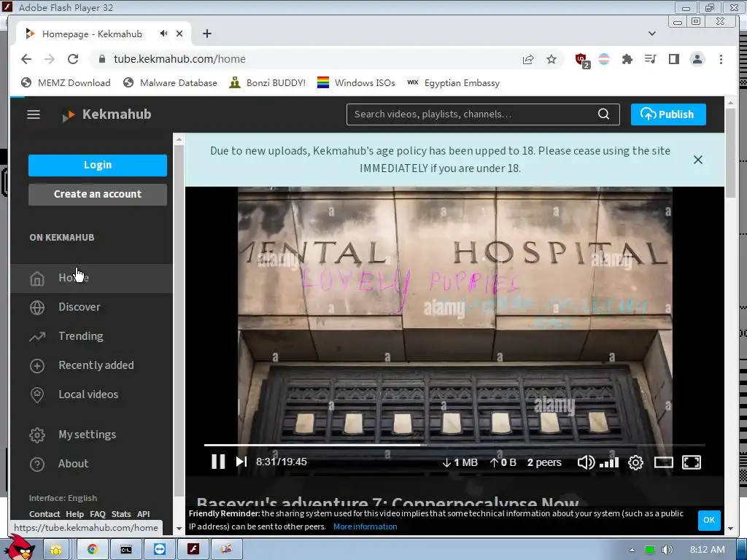
Task: Click the address bar URL
Action: [179, 59]
